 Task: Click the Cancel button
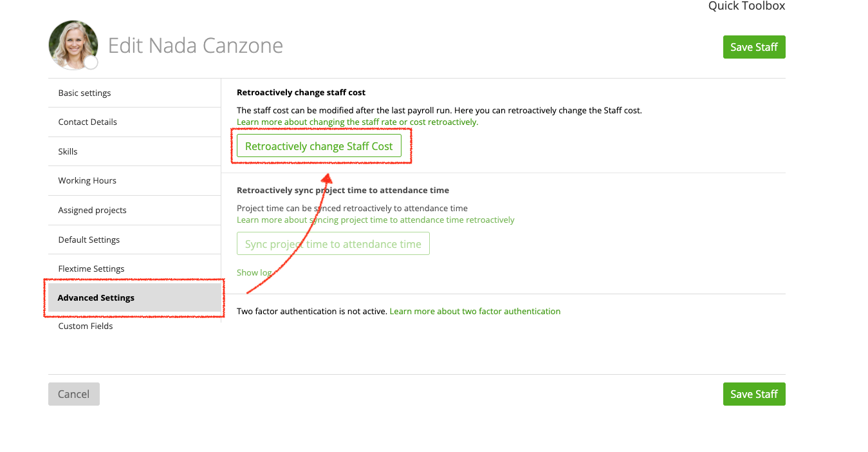point(74,394)
